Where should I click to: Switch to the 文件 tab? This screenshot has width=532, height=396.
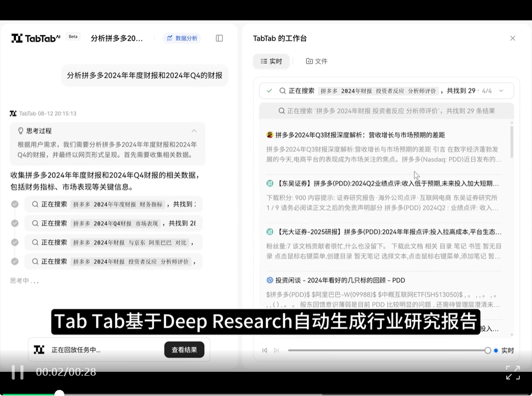click(316, 62)
